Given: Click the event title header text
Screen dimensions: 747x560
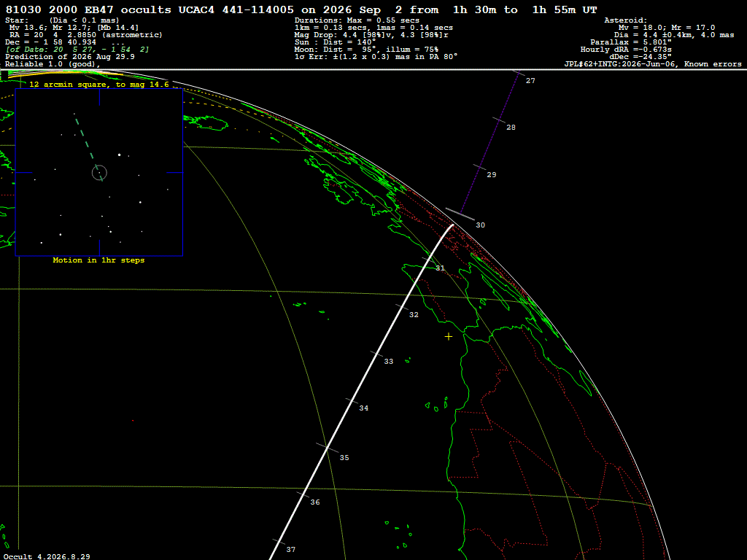Looking at the screenshot, I should [x=301, y=10].
